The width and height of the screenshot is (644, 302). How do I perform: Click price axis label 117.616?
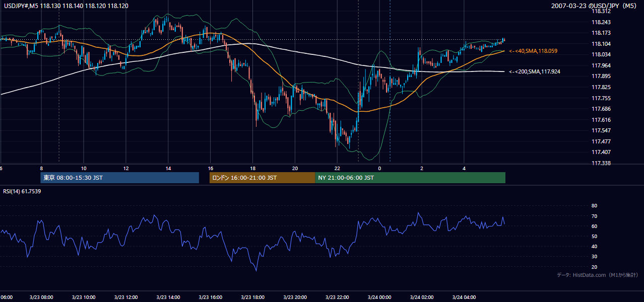[x=601, y=120]
